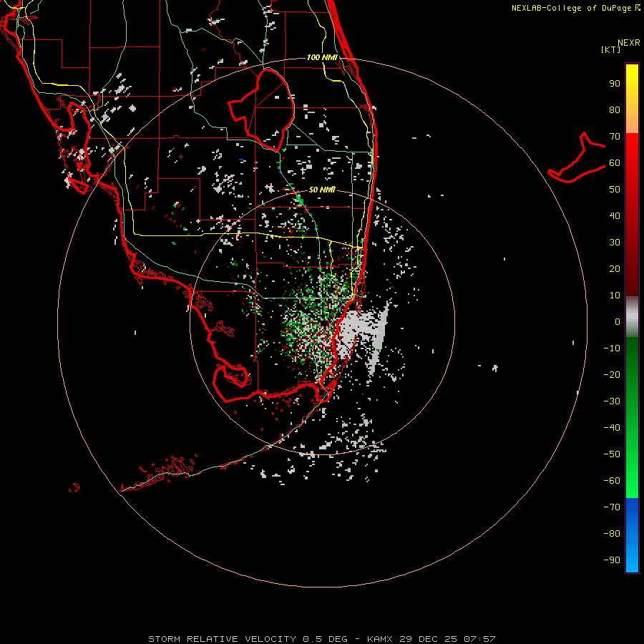Click the [KT] units label
The width and height of the screenshot is (644, 644).
pos(611,49)
